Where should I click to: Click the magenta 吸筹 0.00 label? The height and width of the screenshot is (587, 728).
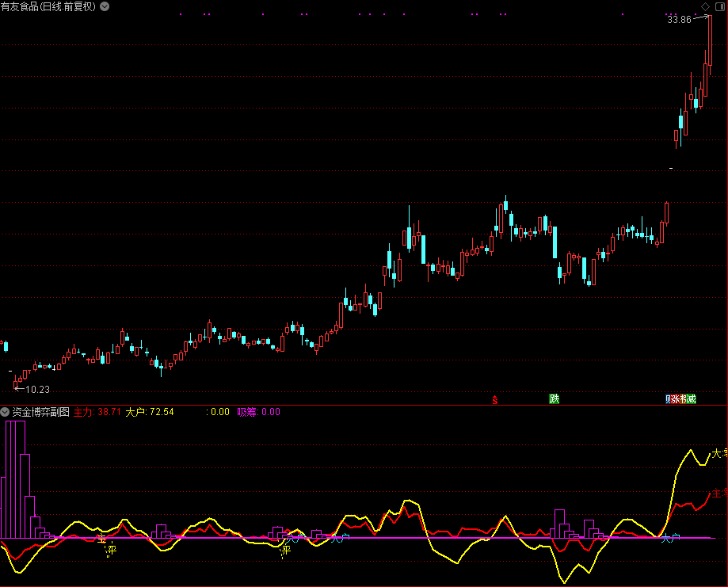pyautogui.click(x=259, y=412)
